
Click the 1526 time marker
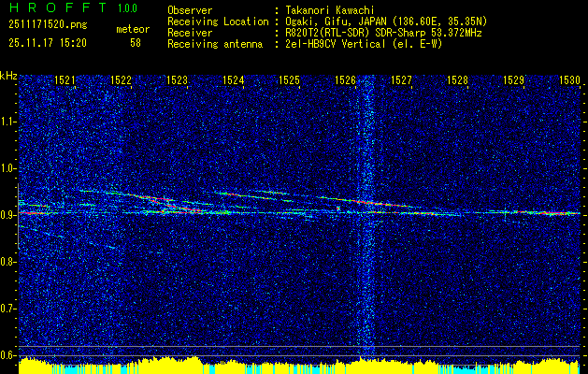(x=345, y=79)
